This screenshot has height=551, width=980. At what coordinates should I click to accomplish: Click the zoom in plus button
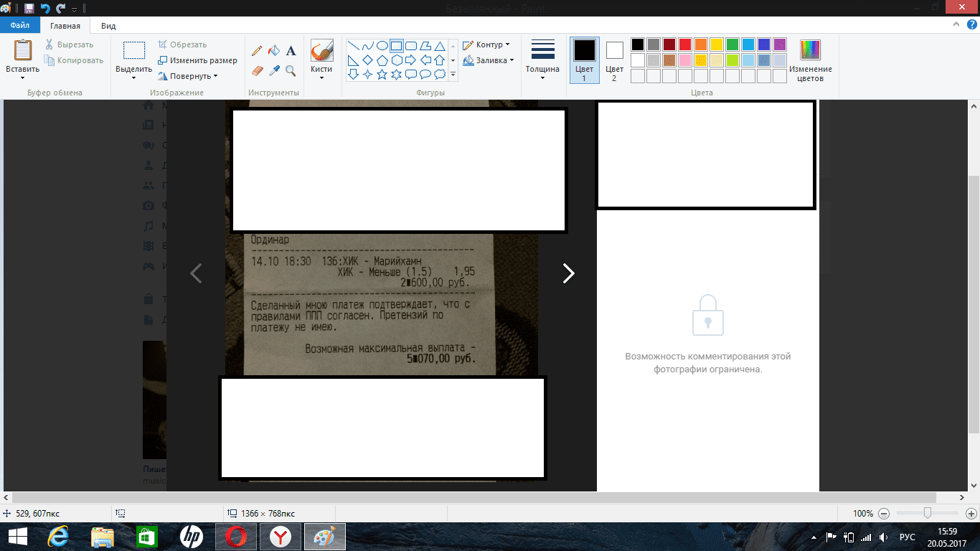click(971, 514)
